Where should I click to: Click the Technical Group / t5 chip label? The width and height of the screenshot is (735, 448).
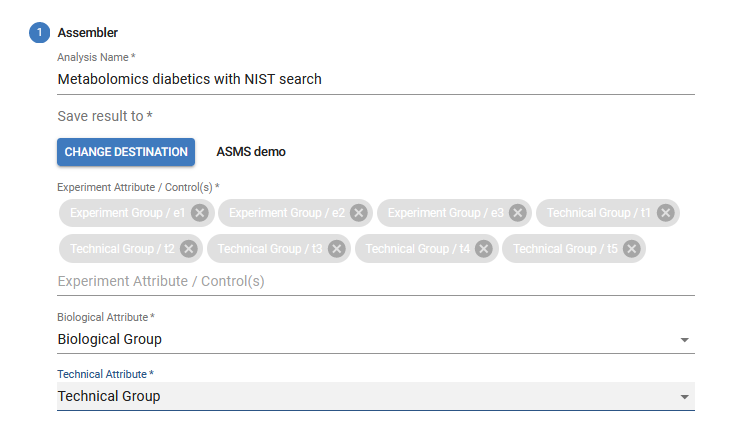pos(565,249)
